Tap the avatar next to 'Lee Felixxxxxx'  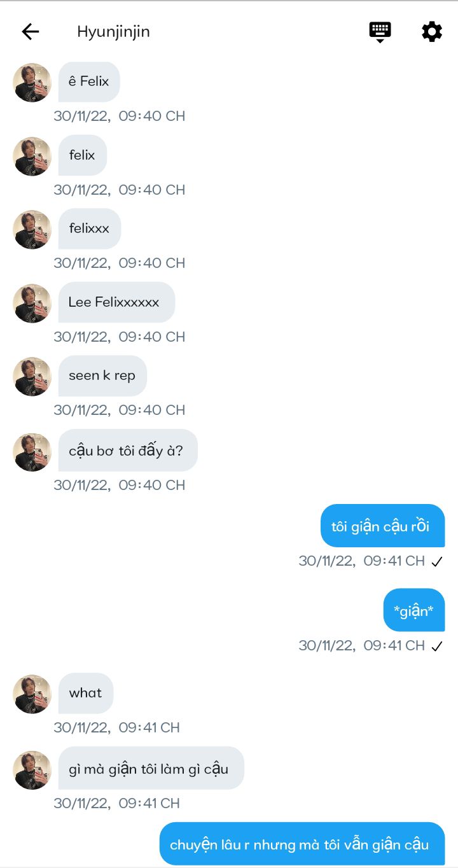pos(32,303)
